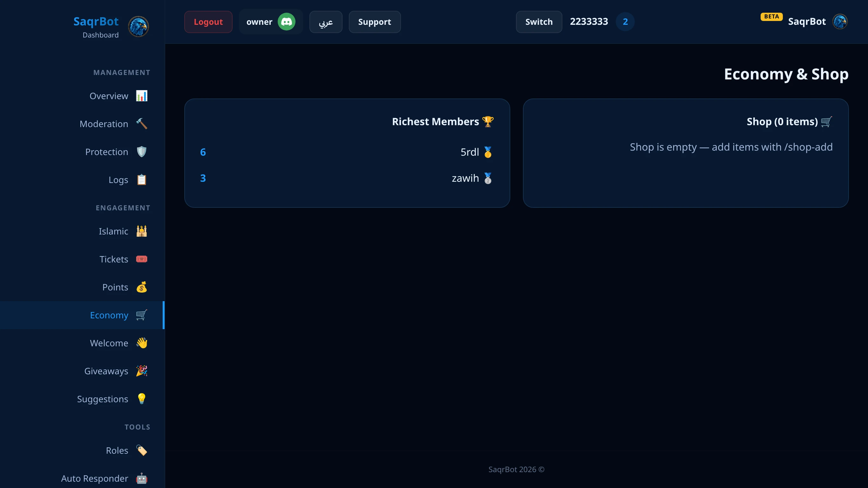
Task: Go to Moderation section
Action: [x=82, y=124]
